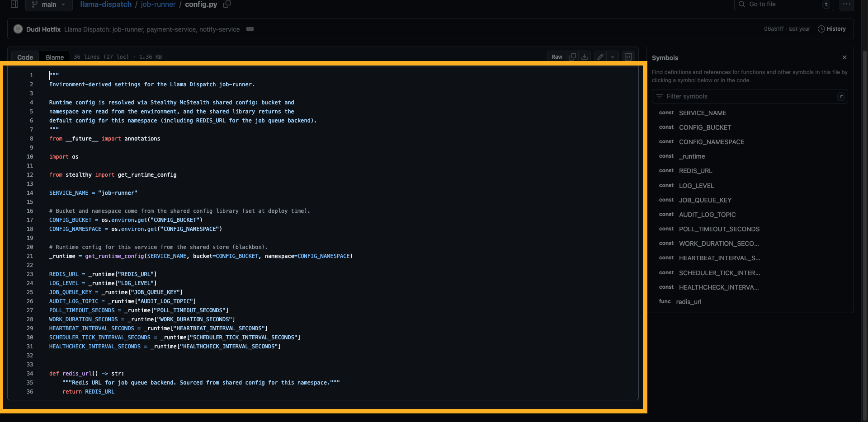Copy the config.py file path
Screen dimensions: 868x422
pyautogui.click(x=227, y=5)
